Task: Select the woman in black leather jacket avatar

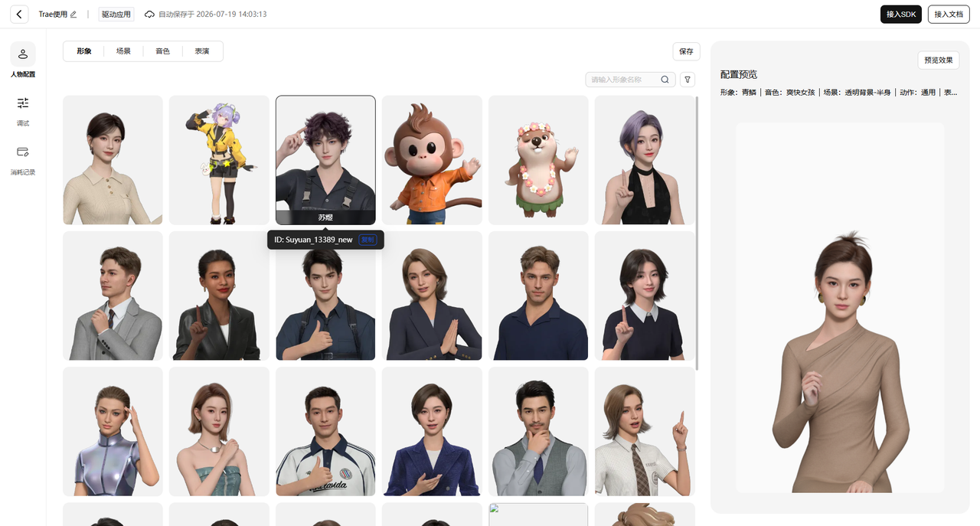Action: click(x=219, y=296)
